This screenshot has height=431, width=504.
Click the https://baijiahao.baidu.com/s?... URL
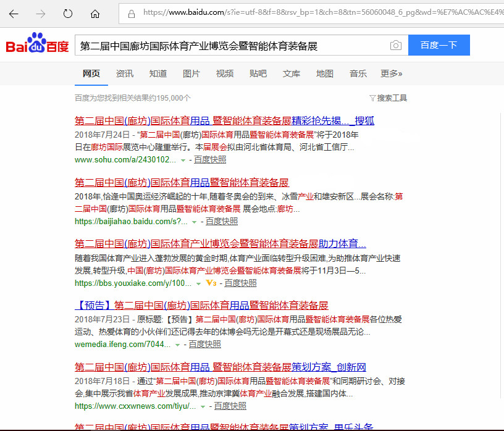[x=131, y=222]
